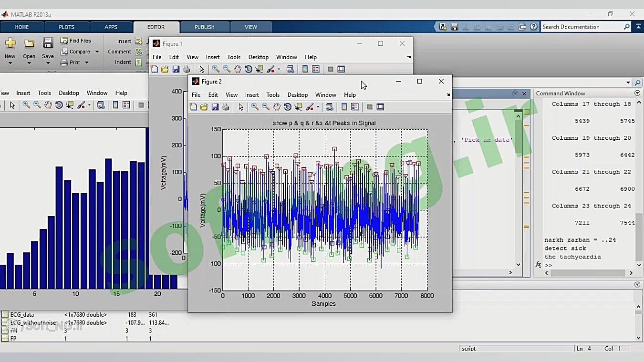Viewport: 644px width, 362px height.
Task: Open Command Window actions dropdown arrow
Action: (637, 93)
